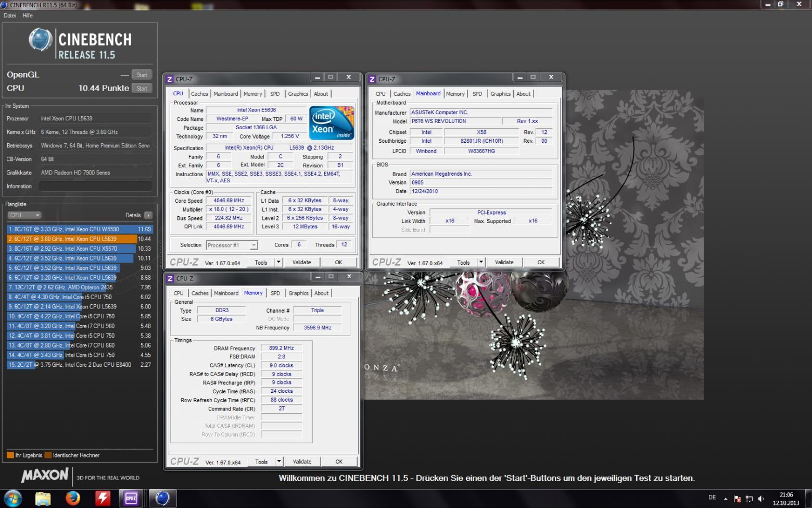Click the processor name Intel Xeon E5606

pos(256,110)
